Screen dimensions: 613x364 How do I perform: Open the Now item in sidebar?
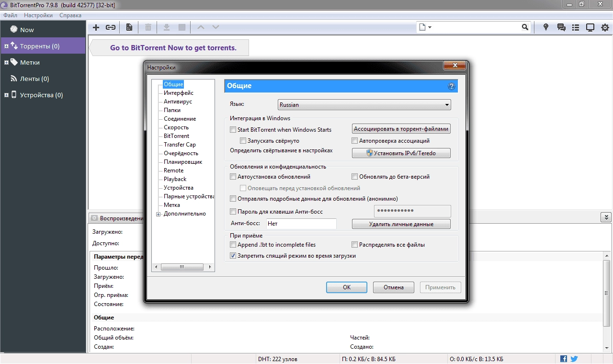point(43,29)
